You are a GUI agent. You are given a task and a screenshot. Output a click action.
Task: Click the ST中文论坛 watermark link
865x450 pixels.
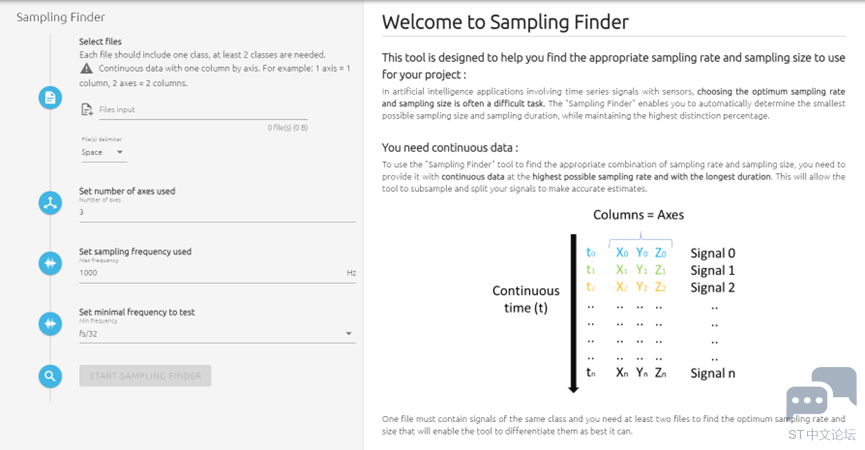[822, 435]
